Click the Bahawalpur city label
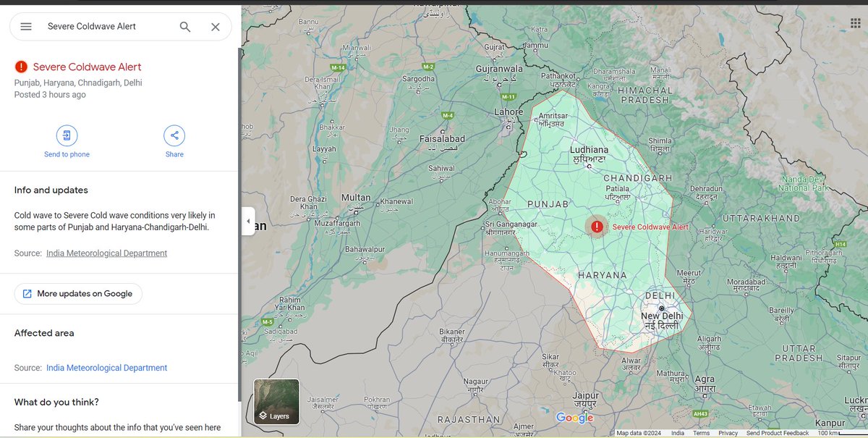Viewport: 868px width, 438px height. (363, 249)
